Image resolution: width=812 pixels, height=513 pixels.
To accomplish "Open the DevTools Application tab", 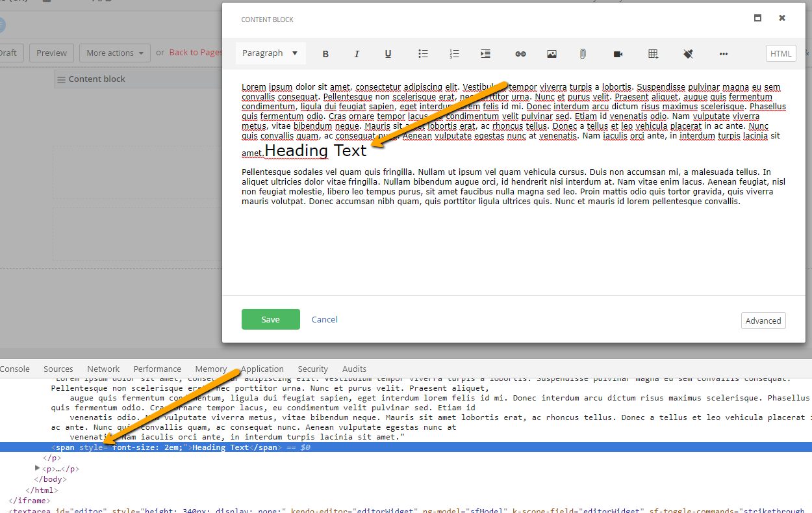I will coord(262,369).
